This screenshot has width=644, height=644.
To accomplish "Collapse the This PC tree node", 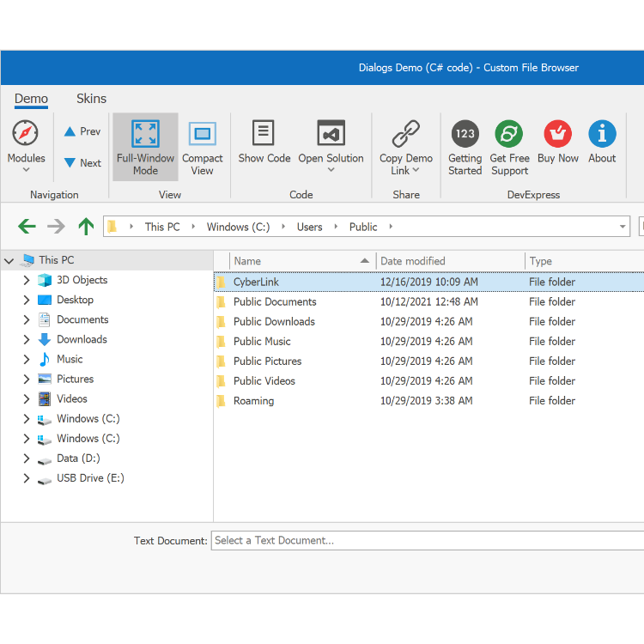I will coord(9,260).
